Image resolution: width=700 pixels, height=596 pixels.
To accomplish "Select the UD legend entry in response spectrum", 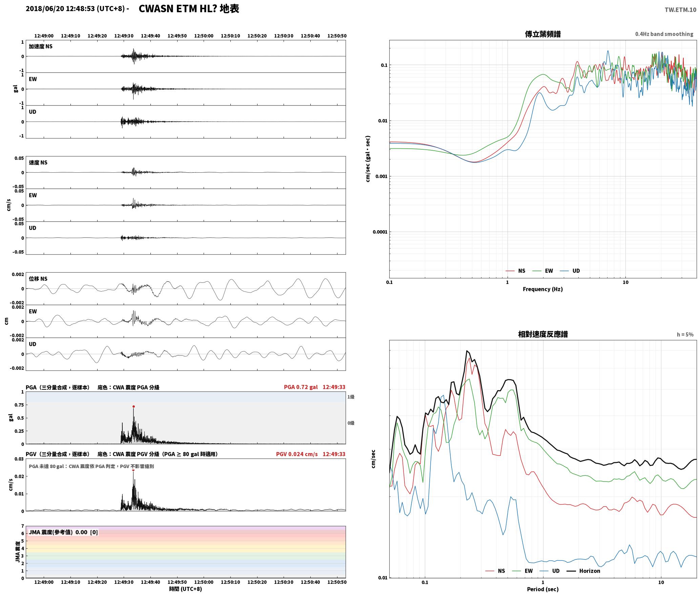I will click(550, 571).
